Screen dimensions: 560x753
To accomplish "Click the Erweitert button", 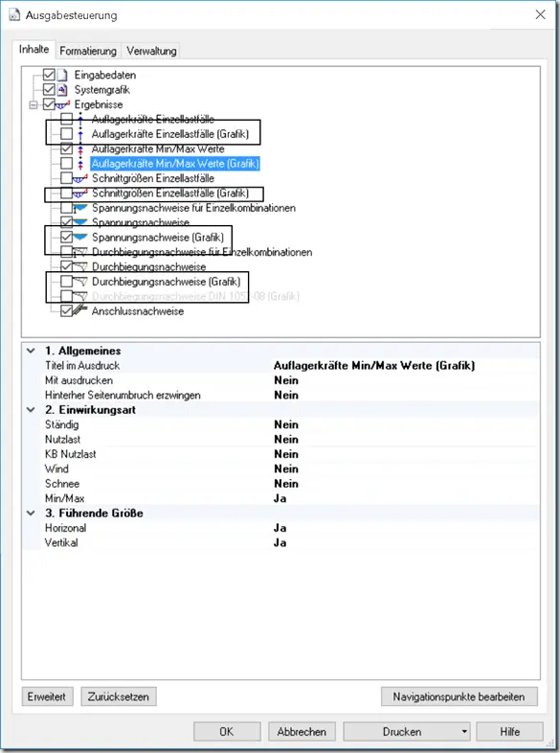I will 47,696.
